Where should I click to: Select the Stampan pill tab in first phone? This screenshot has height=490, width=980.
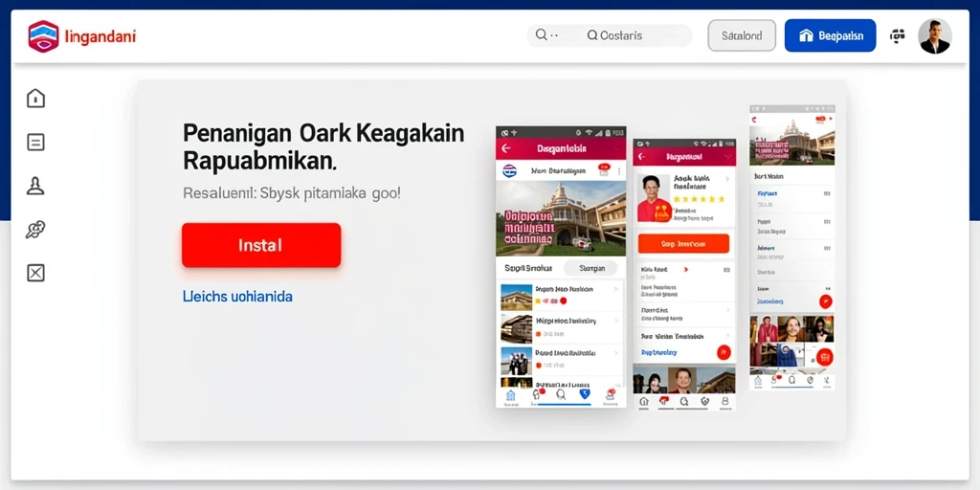tap(591, 268)
